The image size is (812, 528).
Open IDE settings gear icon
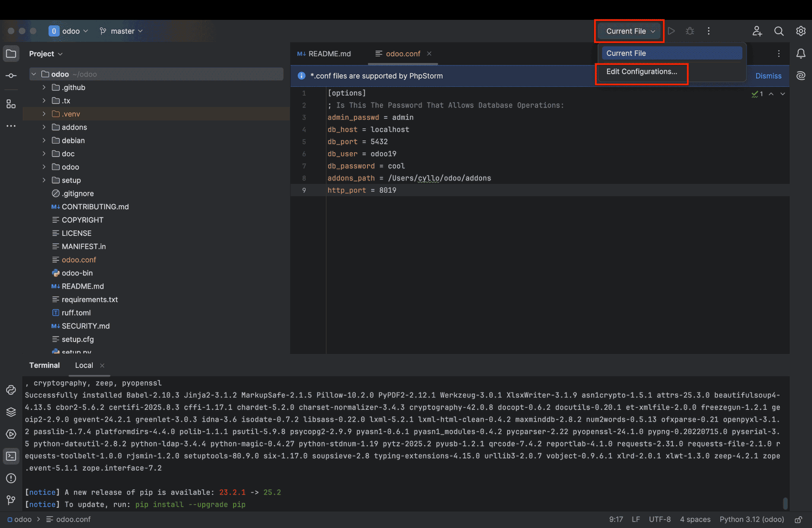coord(801,31)
